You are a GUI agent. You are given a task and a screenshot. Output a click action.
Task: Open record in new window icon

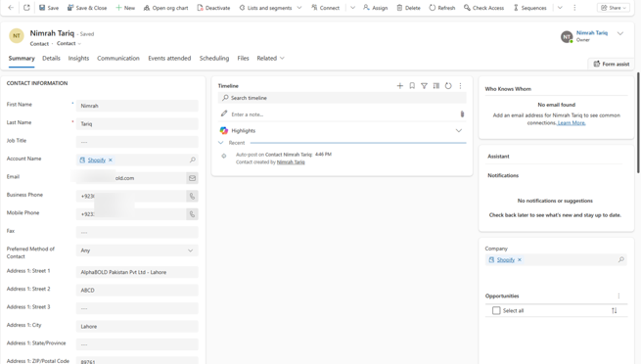[26, 8]
